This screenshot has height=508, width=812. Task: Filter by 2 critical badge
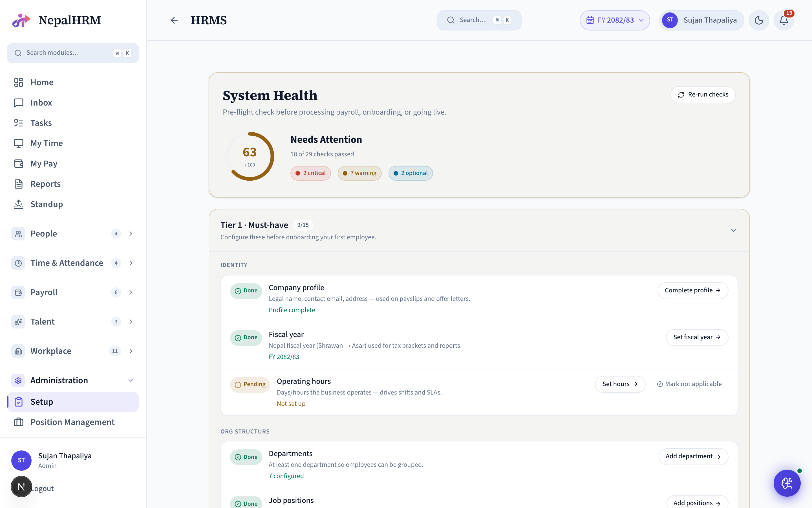click(x=310, y=173)
